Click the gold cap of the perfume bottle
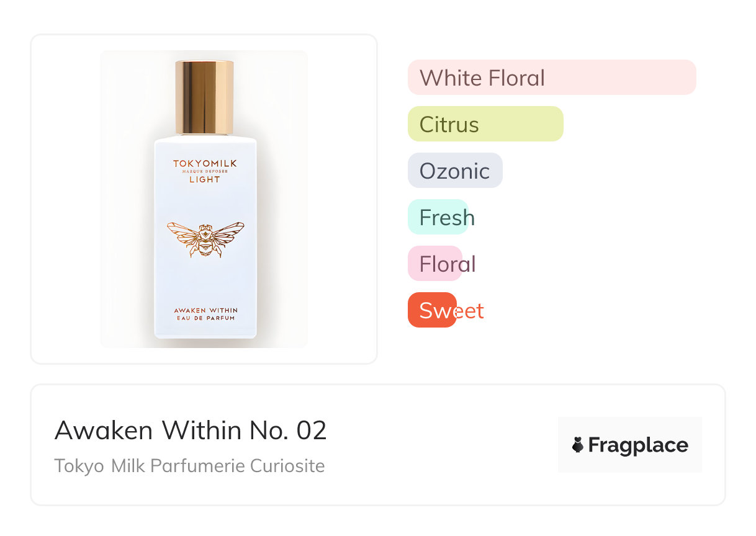756x536 pixels. (204, 97)
